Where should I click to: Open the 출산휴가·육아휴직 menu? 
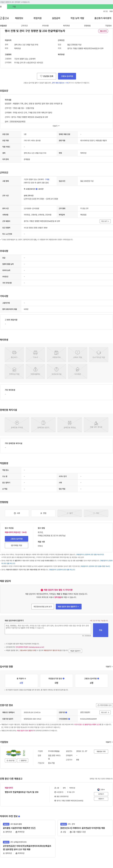pos(103,18)
